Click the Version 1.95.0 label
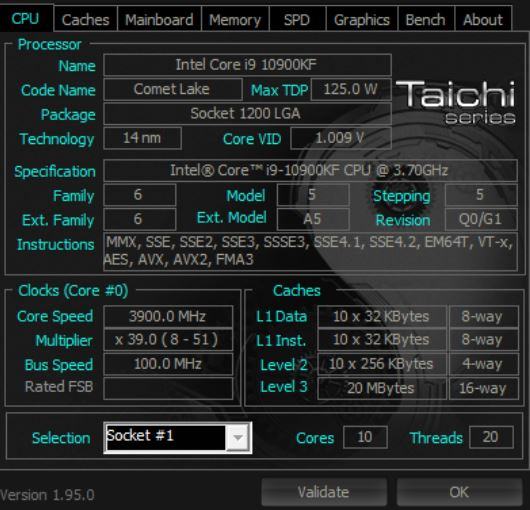Screen dimensions: 530x510 tap(47, 495)
